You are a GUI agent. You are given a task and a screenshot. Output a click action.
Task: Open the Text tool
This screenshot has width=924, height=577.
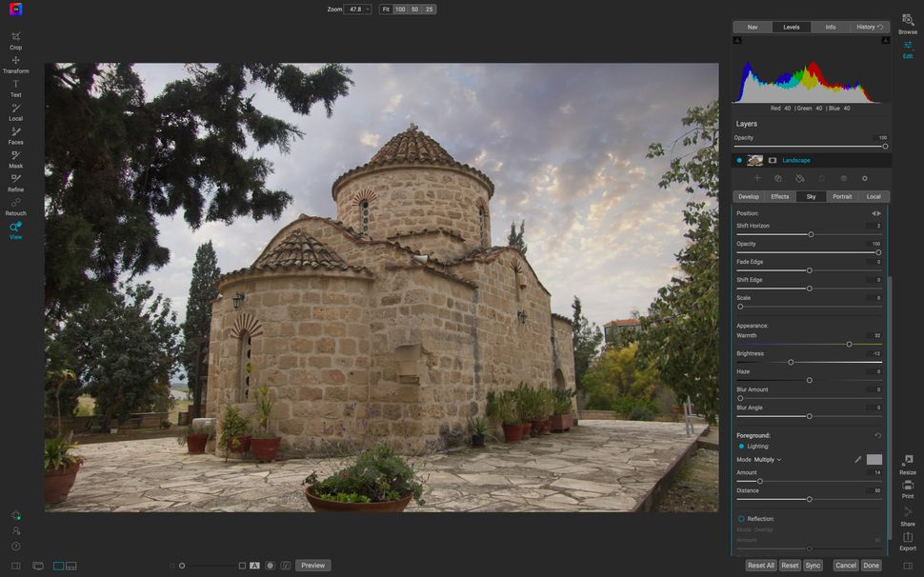15,87
